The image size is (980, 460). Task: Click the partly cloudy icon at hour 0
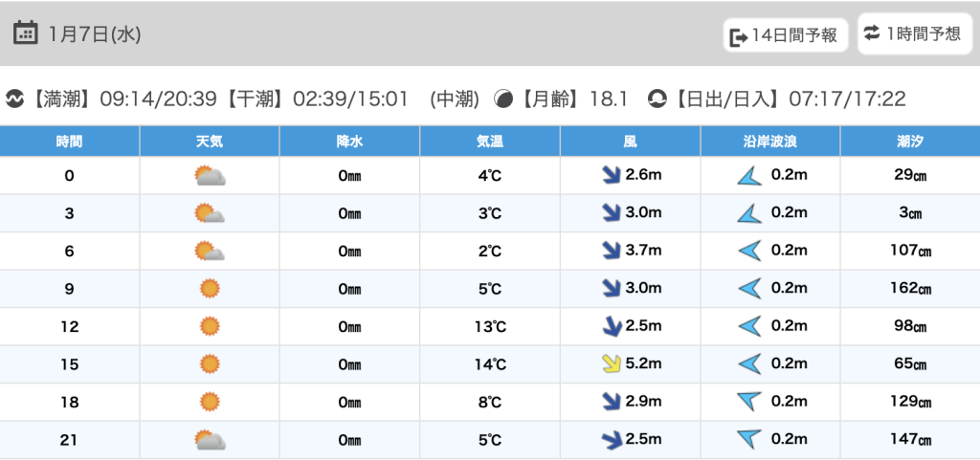click(x=209, y=176)
